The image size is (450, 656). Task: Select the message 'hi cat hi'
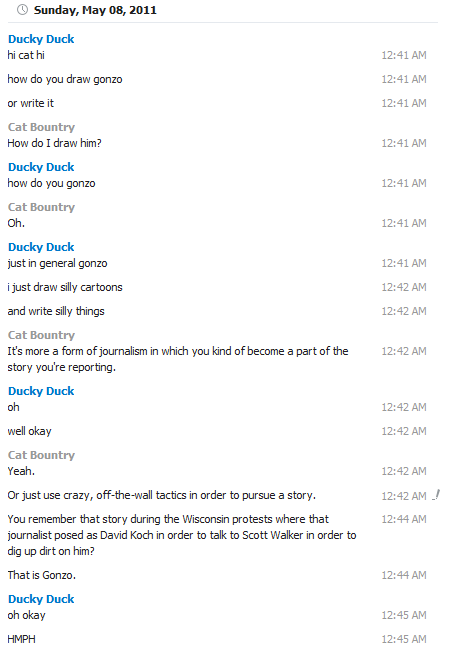coord(26,55)
